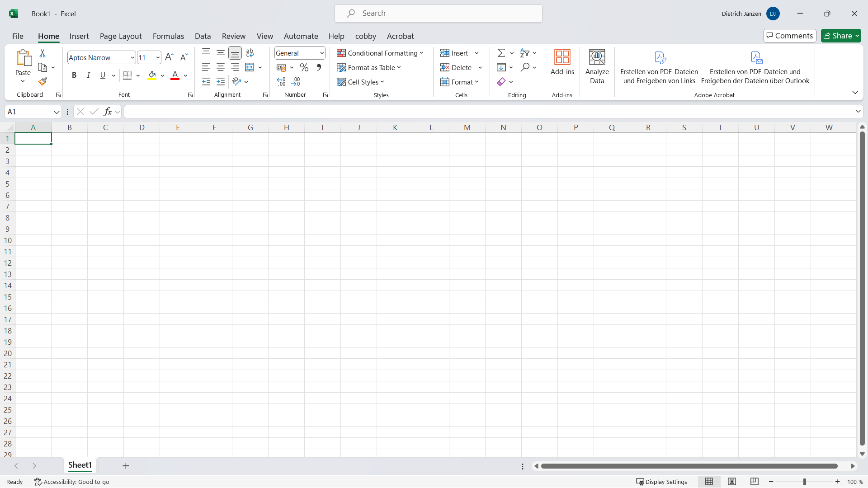
Task: Open the Conditional Formatting dropdown
Action: (380, 53)
